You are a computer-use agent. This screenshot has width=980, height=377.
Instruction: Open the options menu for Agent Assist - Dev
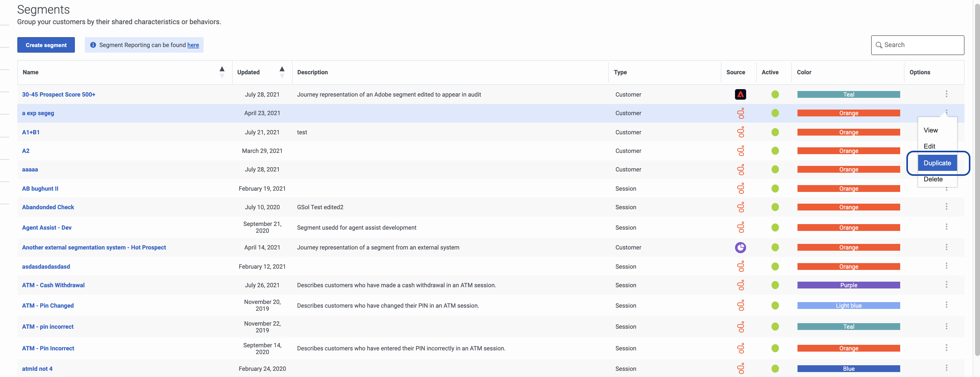[946, 227]
